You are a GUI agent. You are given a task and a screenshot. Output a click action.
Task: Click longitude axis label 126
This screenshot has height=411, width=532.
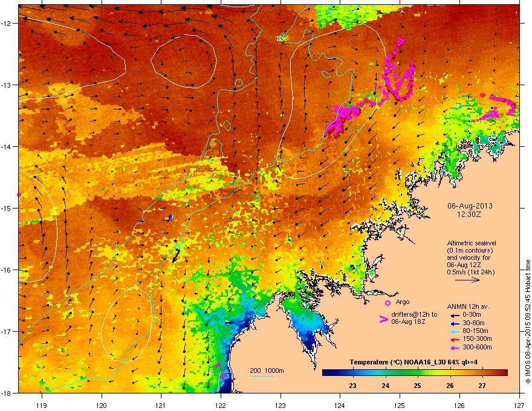pos(459,405)
